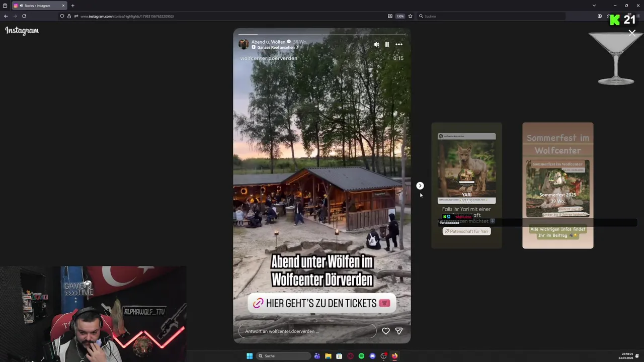Select the YARI story preview card
Screen dimensions: 644x362
coord(466,186)
